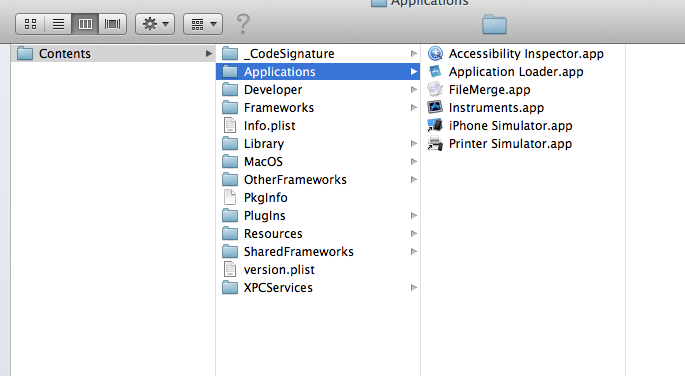The image size is (685, 376).
Task: Select 'Instruments.app' file name
Action: (496, 107)
